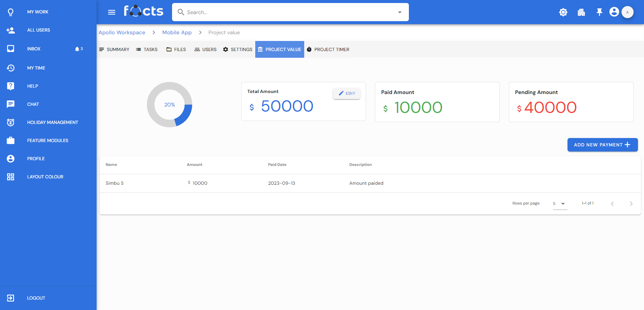Switch to the Tasks tab
This screenshot has height=310, width=644.
point(147,49)
